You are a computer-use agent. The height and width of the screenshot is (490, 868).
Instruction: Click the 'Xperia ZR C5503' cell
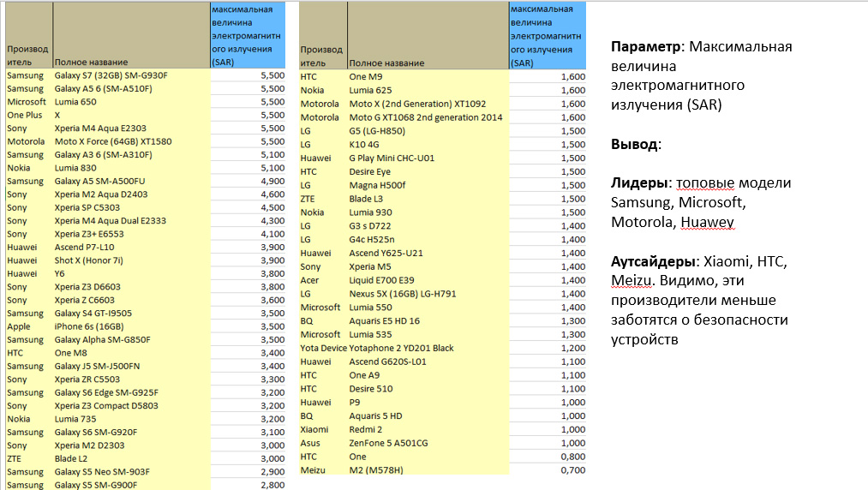[132, 379]
